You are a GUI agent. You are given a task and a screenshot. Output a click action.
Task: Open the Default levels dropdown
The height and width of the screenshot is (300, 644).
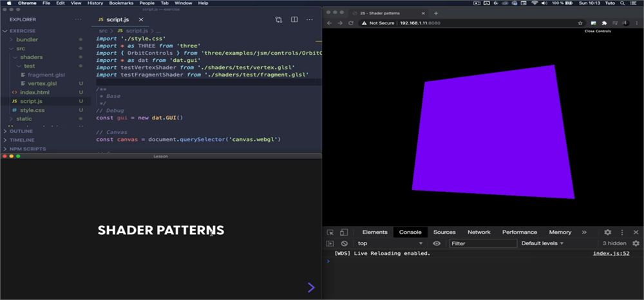tap(542, 243)
